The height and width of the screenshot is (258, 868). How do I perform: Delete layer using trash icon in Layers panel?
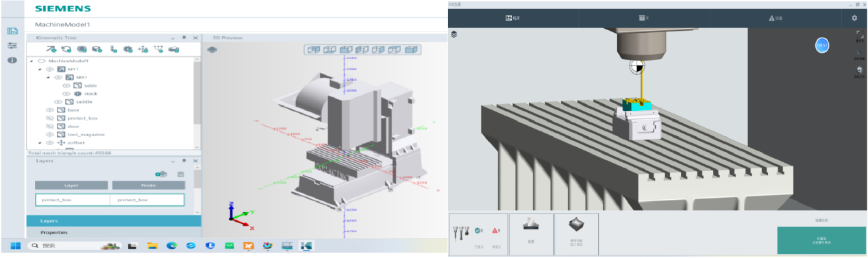(181, 175)
